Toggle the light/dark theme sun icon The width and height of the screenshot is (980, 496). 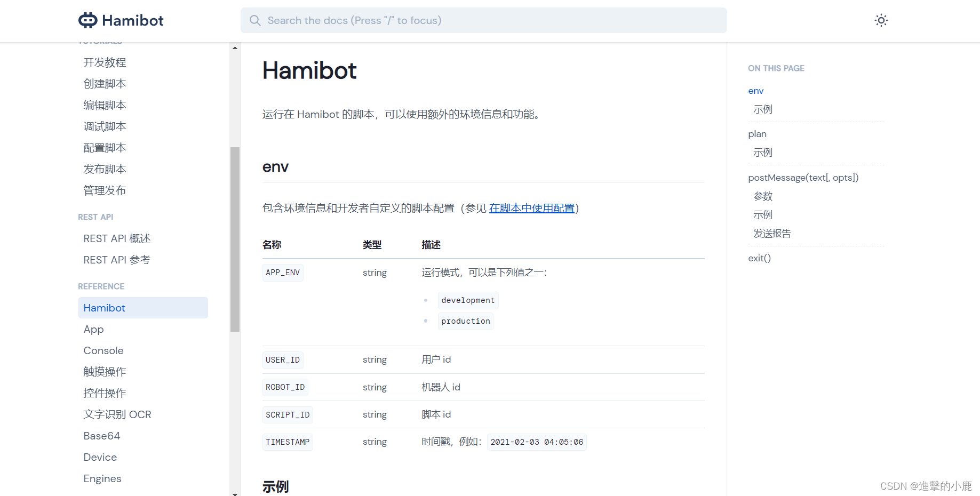(881, 20)
